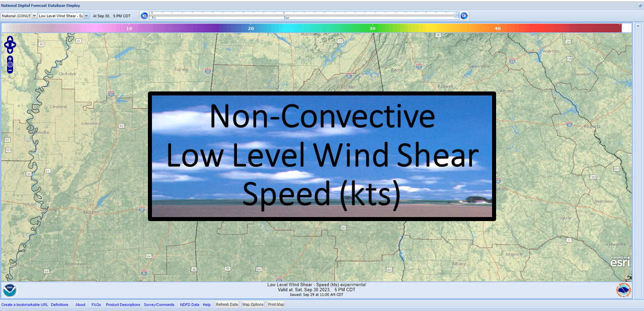The width and height of the screenshot is (644, 311).
Task: Click the Refresh Data button
Action: point(227,304)
